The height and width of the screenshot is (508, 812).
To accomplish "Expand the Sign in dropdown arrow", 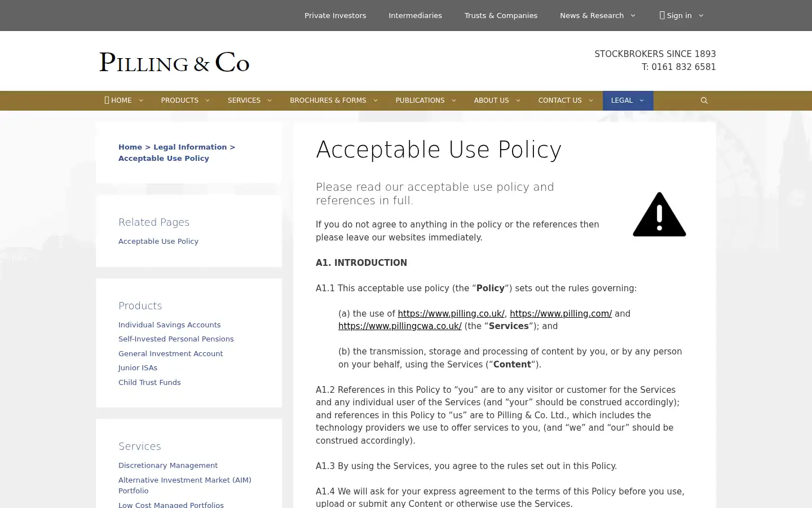I will click(701, 16).
